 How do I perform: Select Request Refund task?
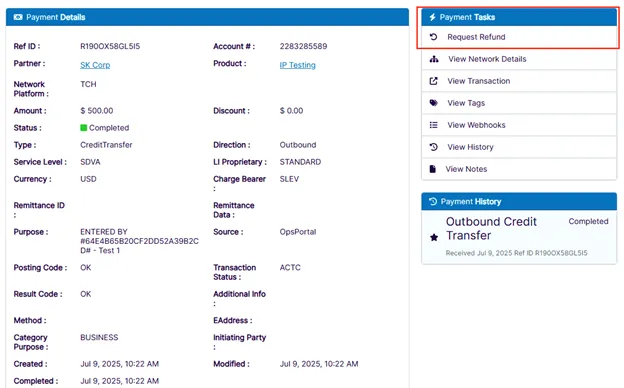(x=519, y=37)
